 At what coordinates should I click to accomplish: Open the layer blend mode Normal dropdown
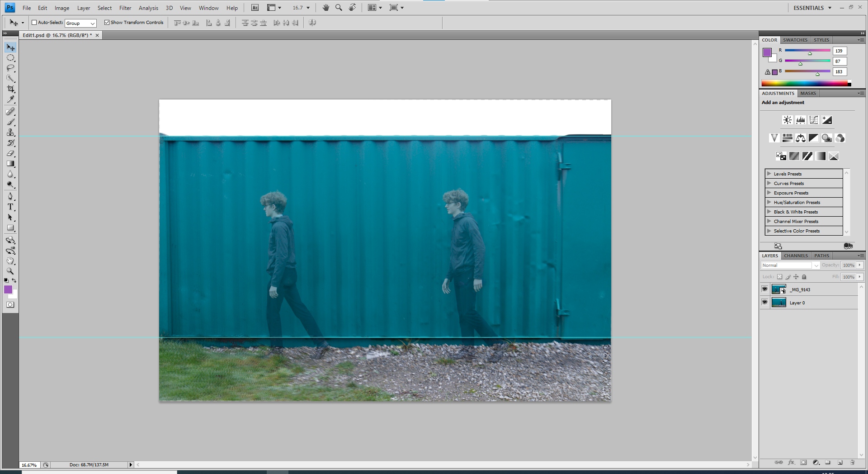tap(790, 265)
